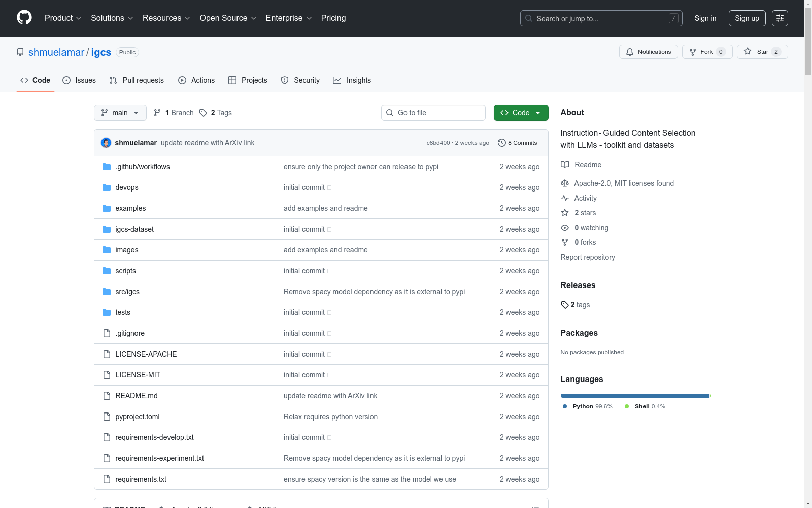Open the GitHub homepage logo

tap(24, 18)
